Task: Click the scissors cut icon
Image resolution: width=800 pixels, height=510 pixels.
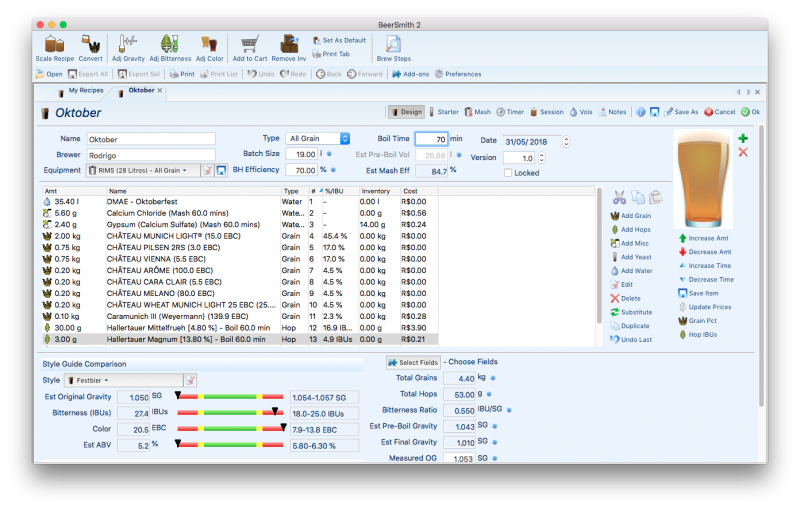Action: (619, 197)
